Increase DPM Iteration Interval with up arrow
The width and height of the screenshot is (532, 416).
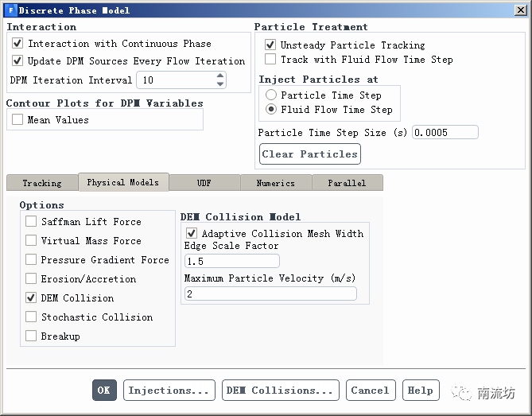point(220,76)
